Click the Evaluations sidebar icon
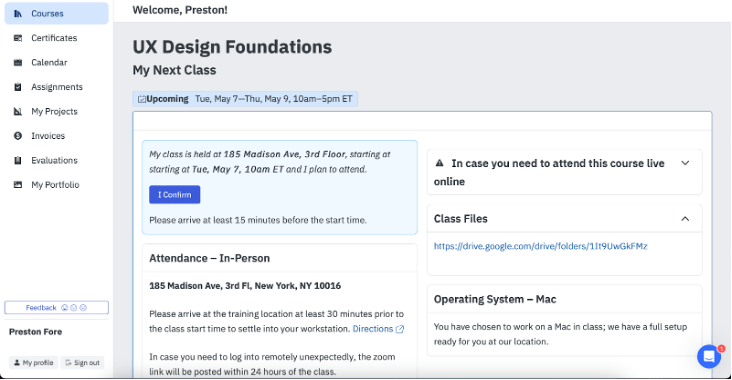 tap(18, 161)
